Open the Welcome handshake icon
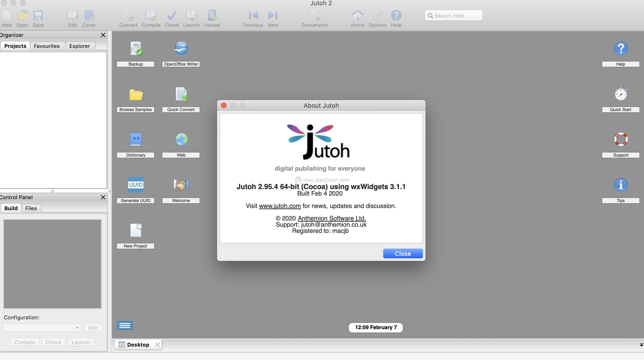 click(181, 185)
